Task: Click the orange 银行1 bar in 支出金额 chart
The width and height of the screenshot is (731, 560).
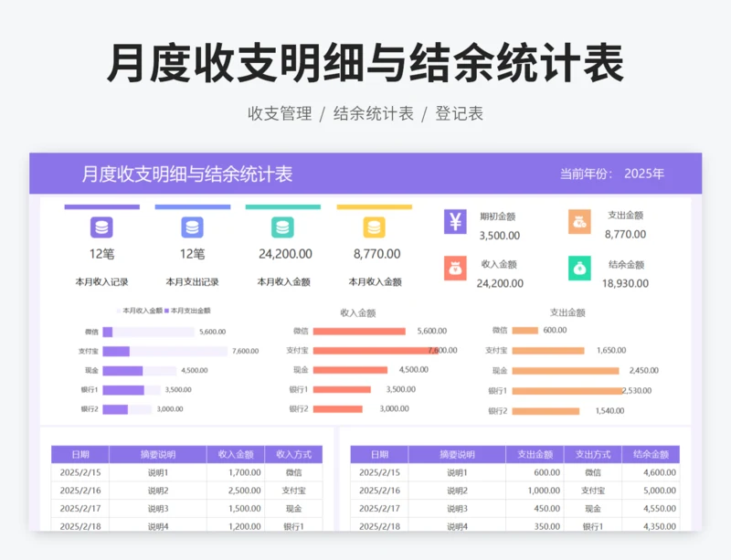Action: pos(567,391)
